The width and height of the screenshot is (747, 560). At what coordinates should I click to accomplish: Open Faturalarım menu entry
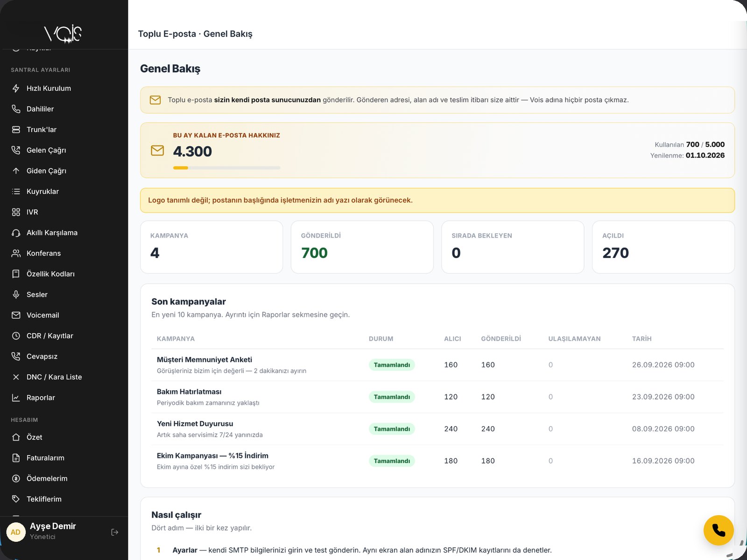[64, 458]
